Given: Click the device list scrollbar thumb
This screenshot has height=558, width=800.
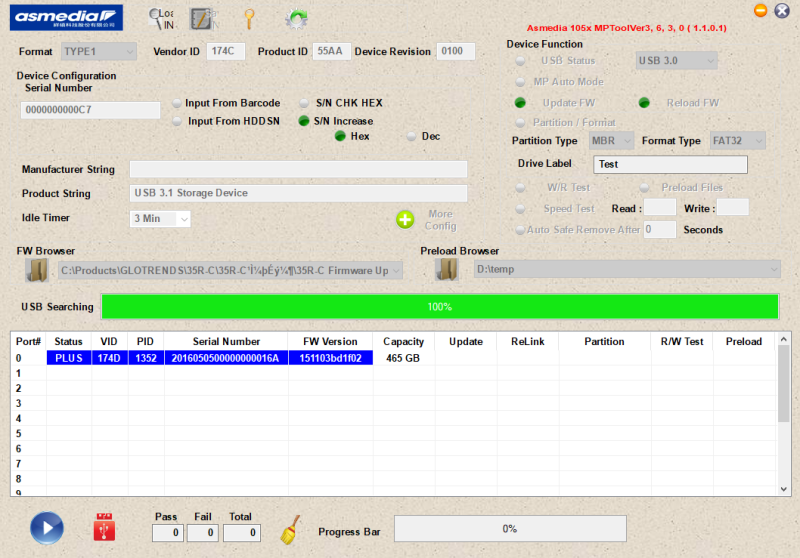Looking at the screenshot, I should click(784, 384).
